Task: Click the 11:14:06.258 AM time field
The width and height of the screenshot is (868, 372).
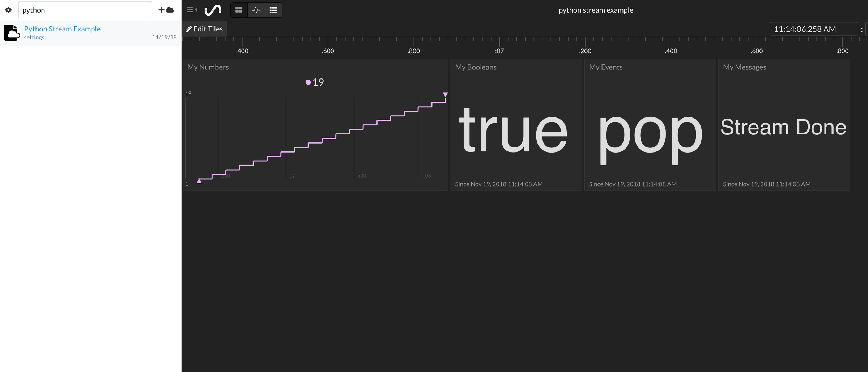Action: pyautogui.click(x=814, y=29)
